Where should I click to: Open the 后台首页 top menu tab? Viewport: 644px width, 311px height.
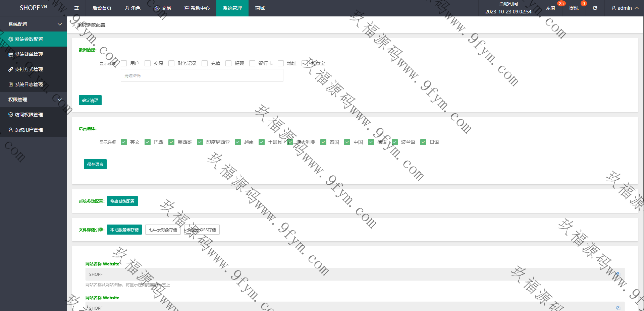[102, 8]
